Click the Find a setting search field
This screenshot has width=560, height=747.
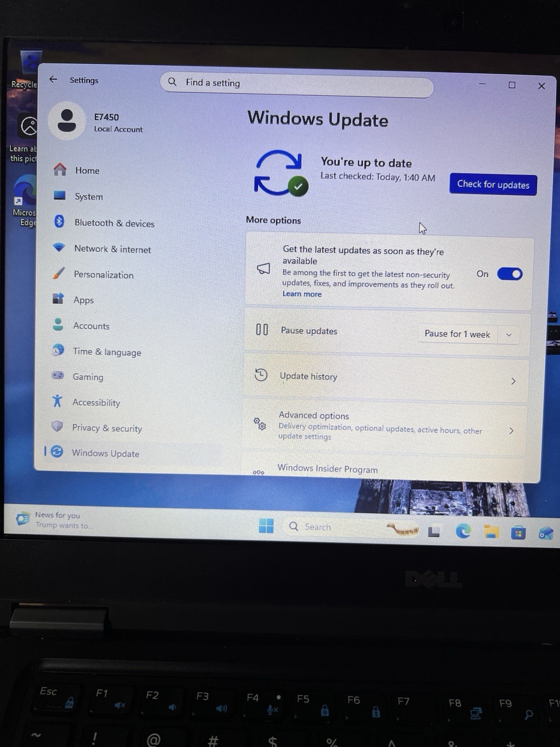tap(297, 84)
